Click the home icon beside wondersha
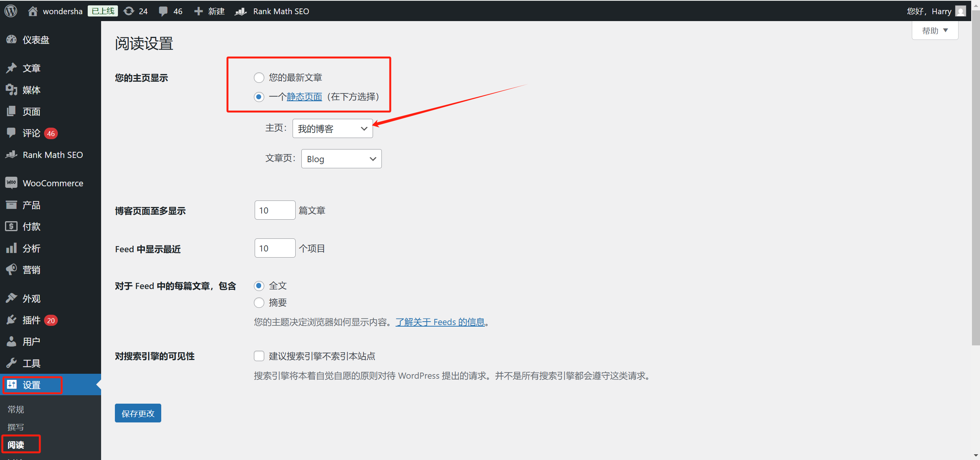 [x=33, y=11]
